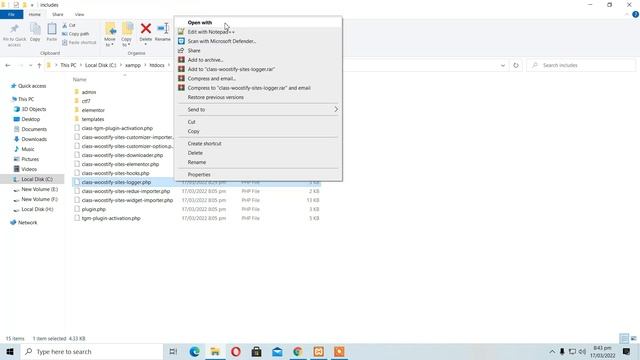Select Documents in navigation pane
Screen dimensions: 640x360
click(x=34, y=129)
